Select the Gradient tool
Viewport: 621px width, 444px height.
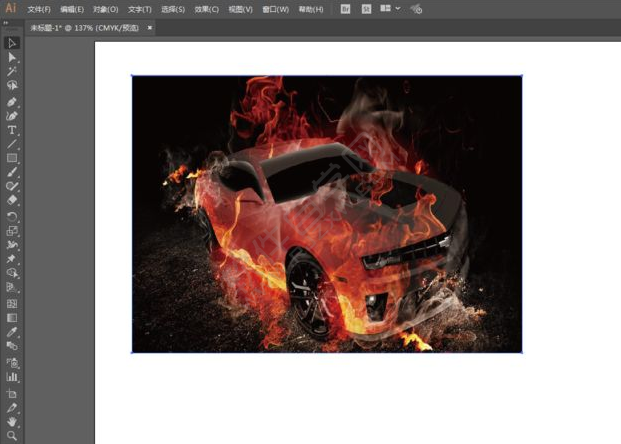point(12,318)
